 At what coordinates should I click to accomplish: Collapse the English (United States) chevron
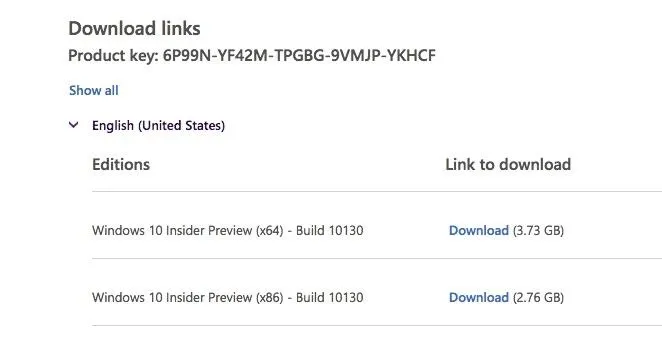point(73,125)
